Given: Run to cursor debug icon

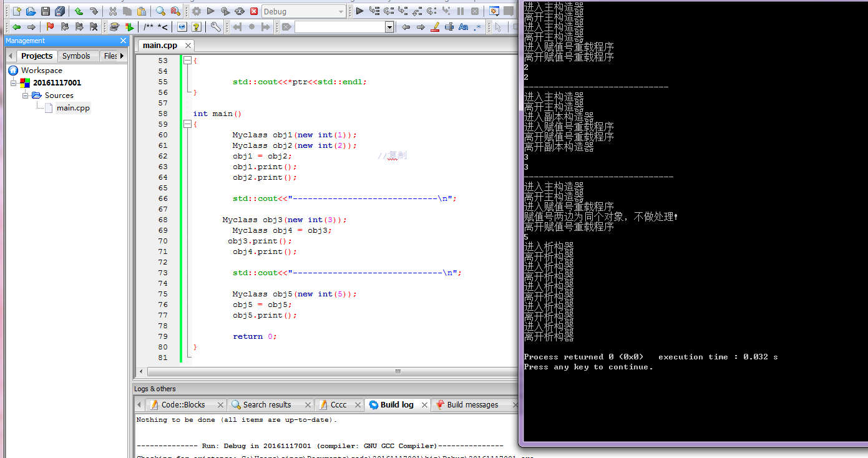Looking at the screenshot, I should [x=374, y=11].
